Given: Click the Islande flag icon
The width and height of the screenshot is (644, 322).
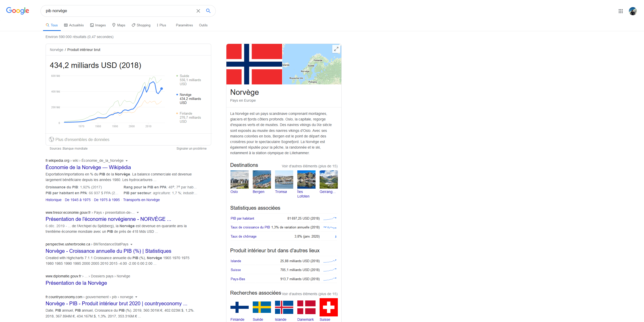Looking at the screenshot, I should pyautogui.click(x=284, y=307).
